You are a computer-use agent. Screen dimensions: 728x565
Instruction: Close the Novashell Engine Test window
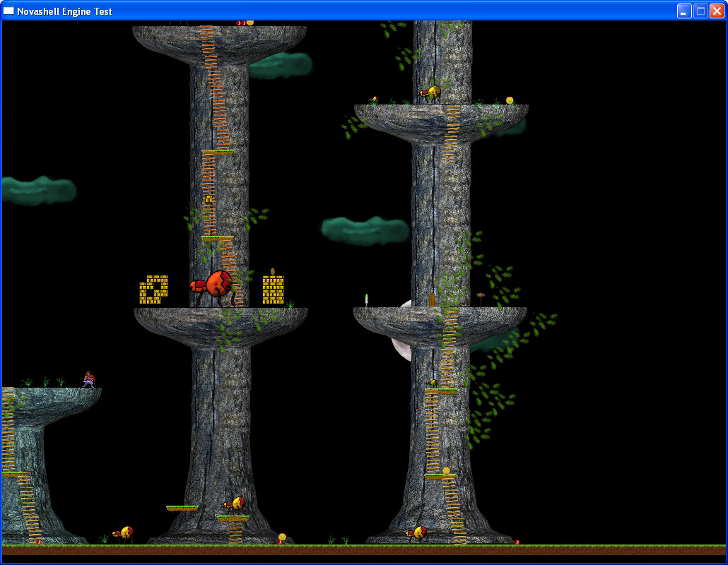(717, 11)
